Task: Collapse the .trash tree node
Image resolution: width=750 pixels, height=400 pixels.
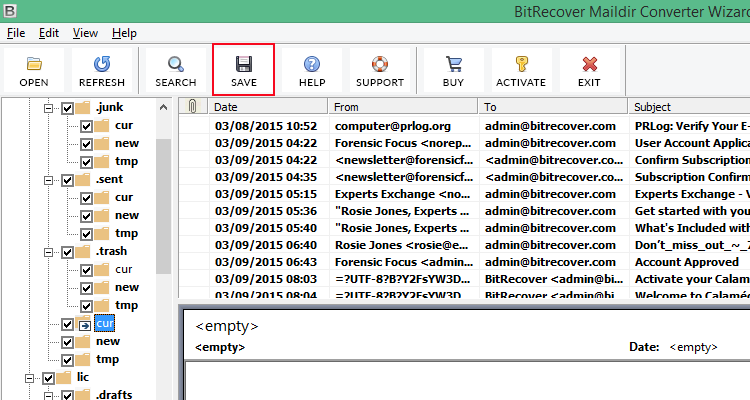Action: pyautogui.click(x=48, y=252)
